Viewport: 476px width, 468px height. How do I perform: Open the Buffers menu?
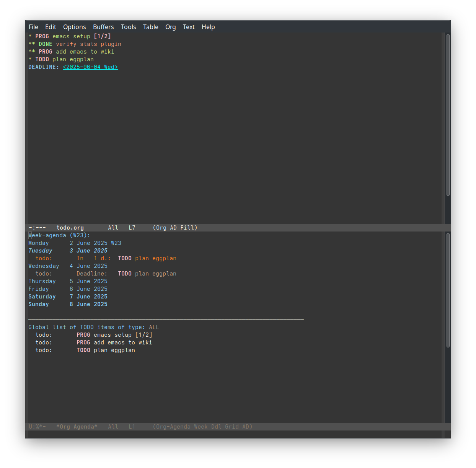coord(103,27)
